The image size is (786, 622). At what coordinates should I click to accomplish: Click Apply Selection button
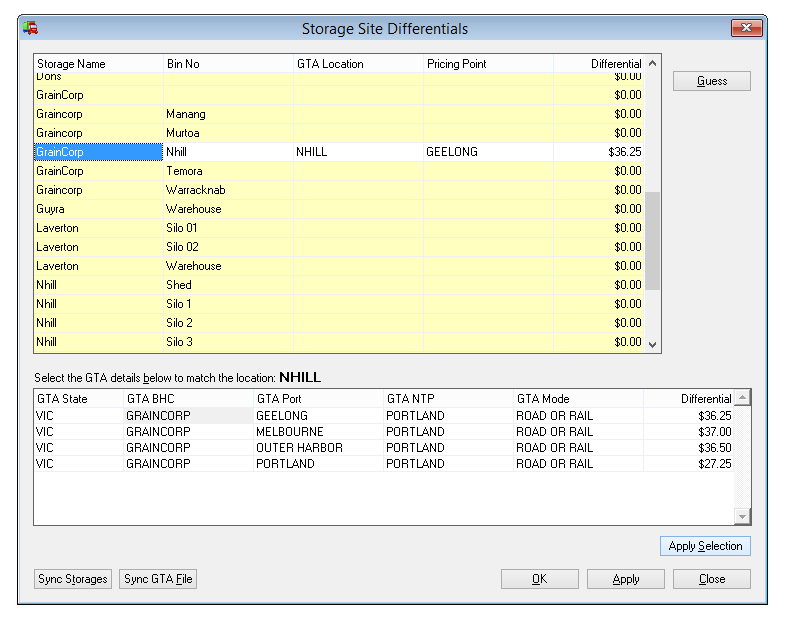click(x=705, y=546)
